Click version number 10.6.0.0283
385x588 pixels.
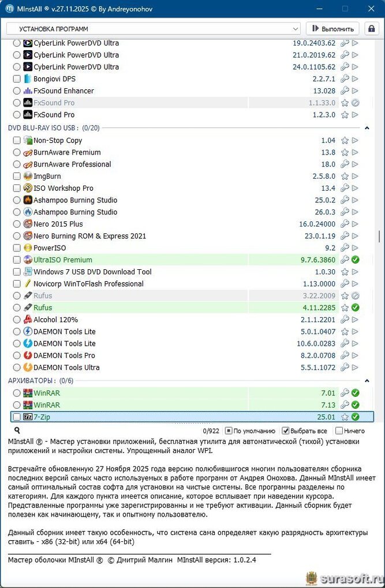(316, 344)
